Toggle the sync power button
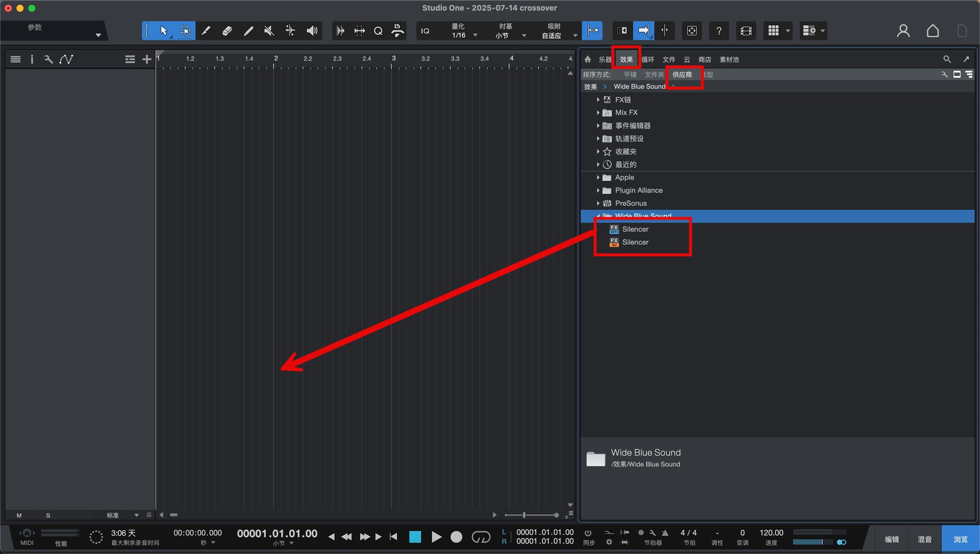Screen dimensions: 980x554 click(587, 533)
